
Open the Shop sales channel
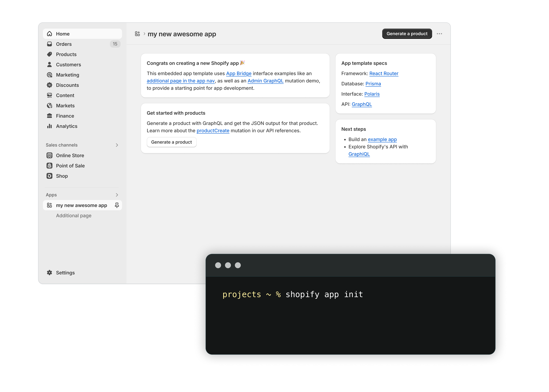(62, 176)
